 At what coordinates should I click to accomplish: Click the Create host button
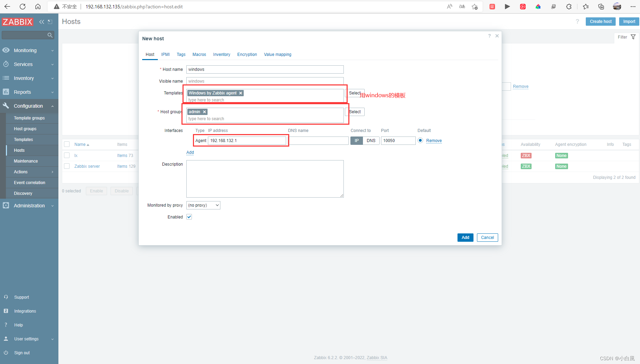[x=601, y=22]
